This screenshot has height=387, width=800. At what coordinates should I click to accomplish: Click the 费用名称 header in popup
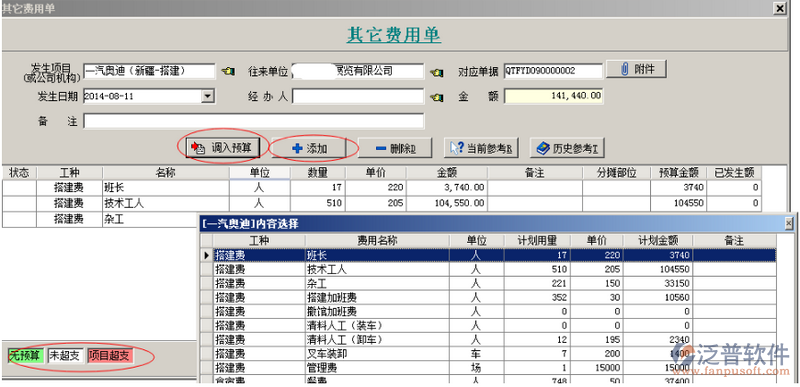coord(377,241)
